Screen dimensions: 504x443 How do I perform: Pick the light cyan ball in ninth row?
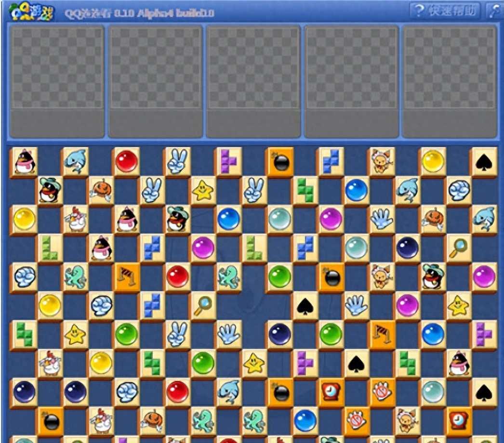coord(433,392)
